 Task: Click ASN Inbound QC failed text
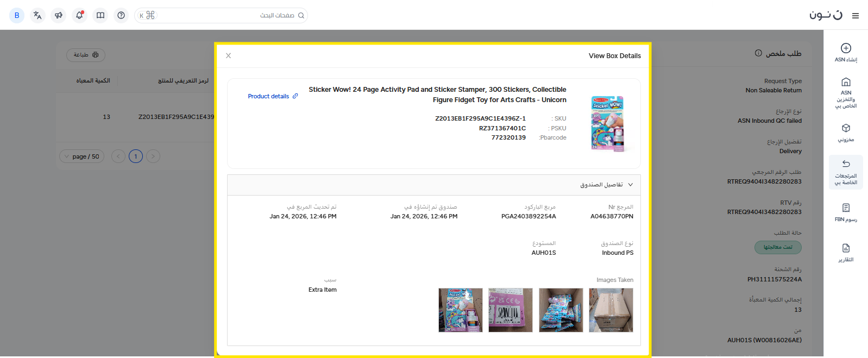[x=770, y=121]
